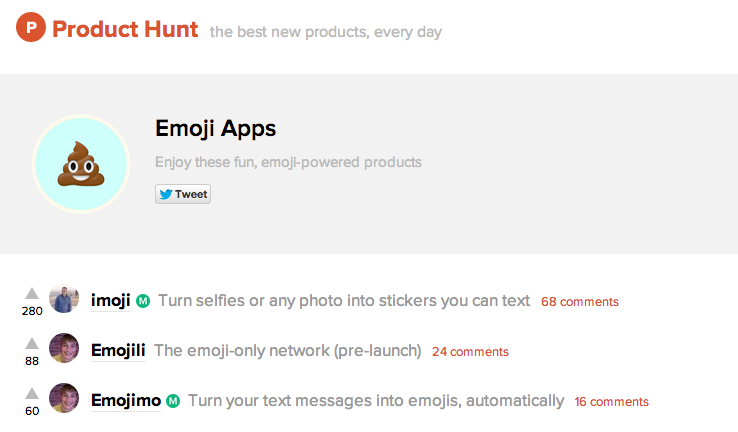Open the Emojimo product link

click(x=126, y=400)
